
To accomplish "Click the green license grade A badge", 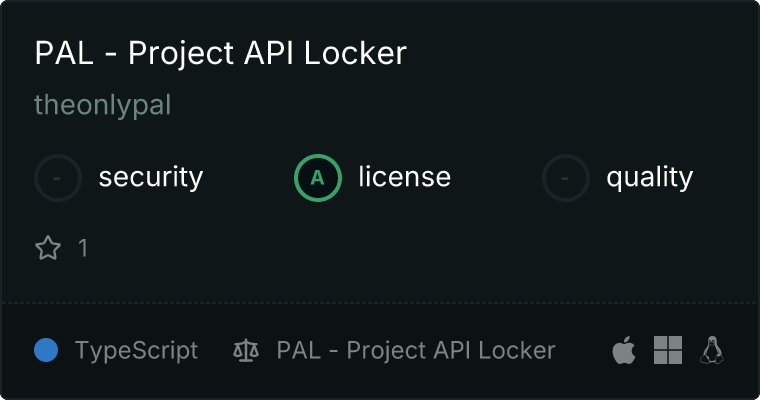I will click(x=318, y=178).
